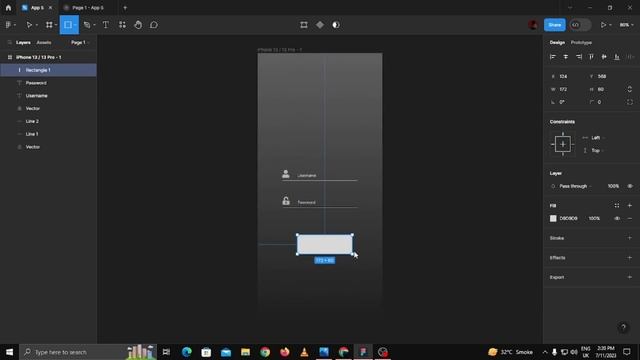
Task: Click the Use as mask icon
Action: click(336, 25)
